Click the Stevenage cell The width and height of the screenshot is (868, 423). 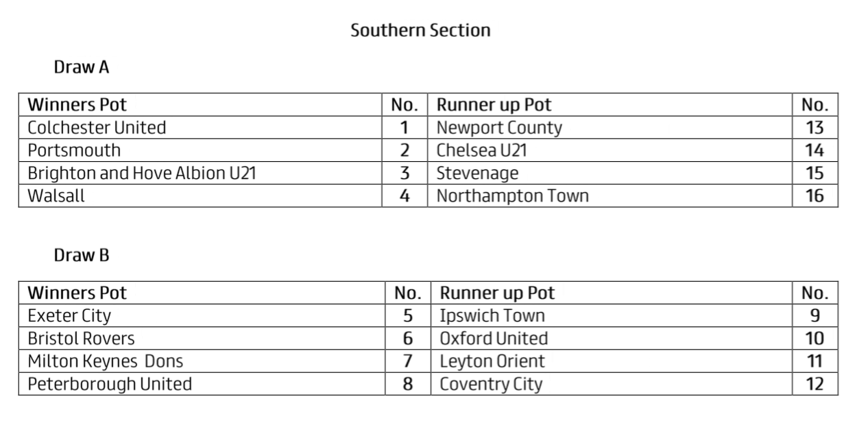[477, 173]
